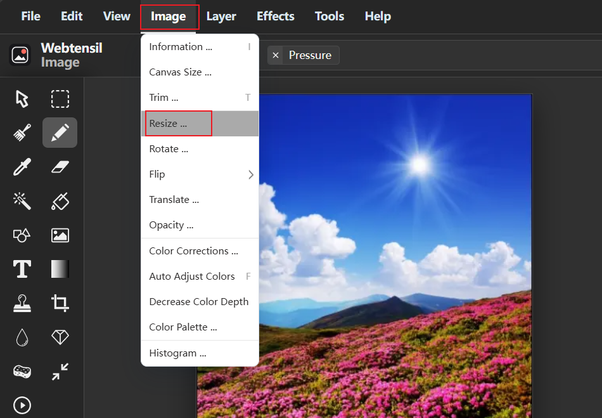Viewport: 602px width, 418px height.
Task: Select the paint bucket fill tool
Action: point(60,201)
